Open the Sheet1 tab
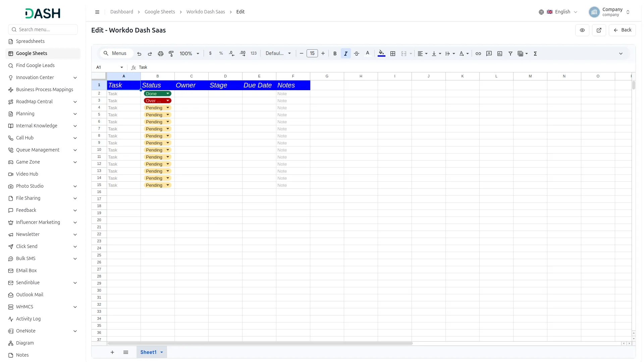644x362 pixels. 152,352
